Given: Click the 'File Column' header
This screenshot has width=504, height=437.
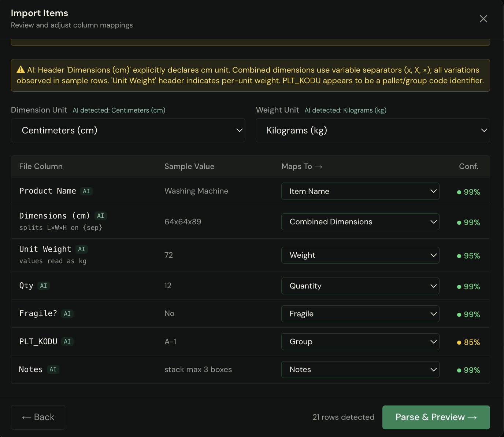Looking at the screenshot, I should click(x=41, y=166).
